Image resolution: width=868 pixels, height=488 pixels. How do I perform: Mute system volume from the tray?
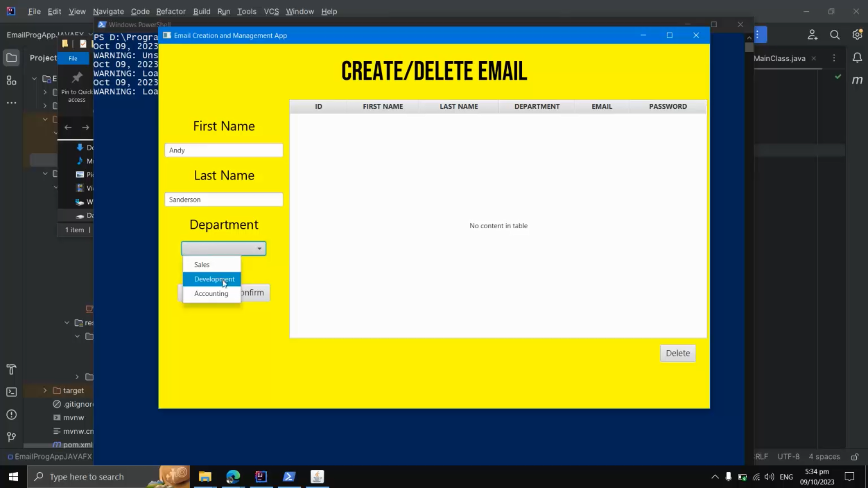pos(769,477)
